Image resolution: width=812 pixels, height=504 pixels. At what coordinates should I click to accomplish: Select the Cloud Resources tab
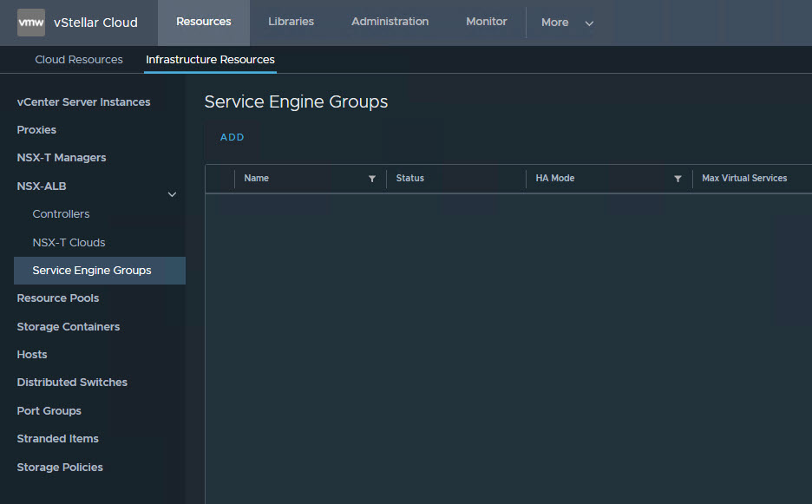point(79,60)
